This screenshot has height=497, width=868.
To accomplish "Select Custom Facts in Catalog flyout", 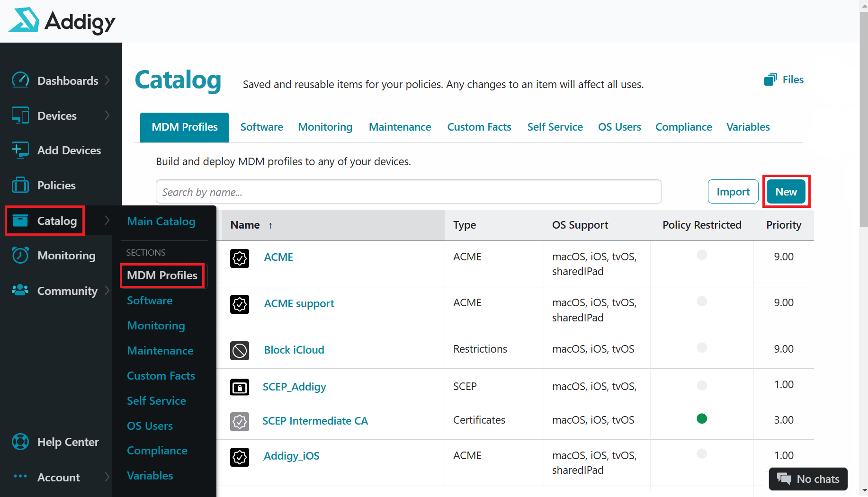I will (x=161, y=376).
